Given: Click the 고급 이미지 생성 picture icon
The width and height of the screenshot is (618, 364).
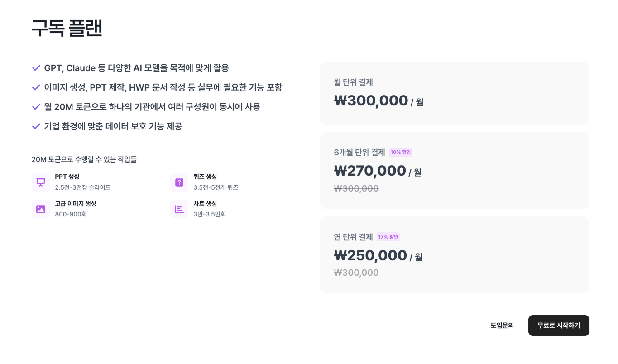Looking at the screenshot, I should point(41,209).
